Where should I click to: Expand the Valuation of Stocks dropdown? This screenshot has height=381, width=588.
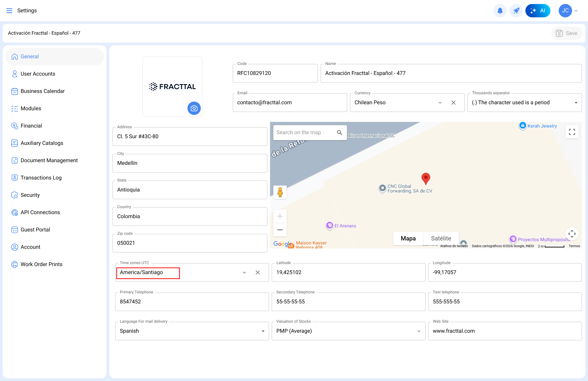click(x=419, y=331)
